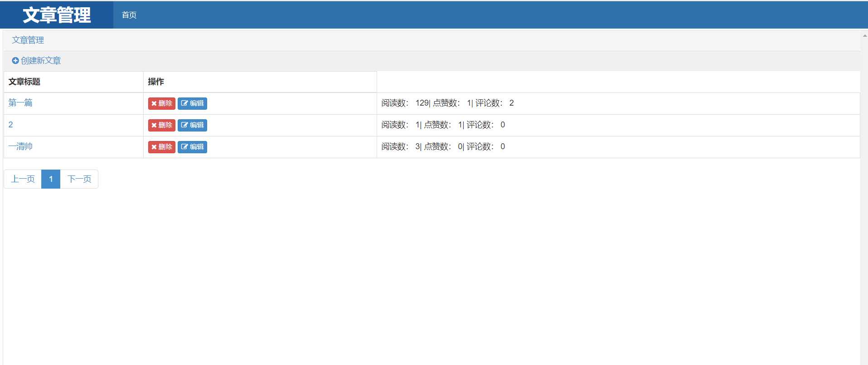
Task: Open the 首页 navigation item
Action: 129,15
